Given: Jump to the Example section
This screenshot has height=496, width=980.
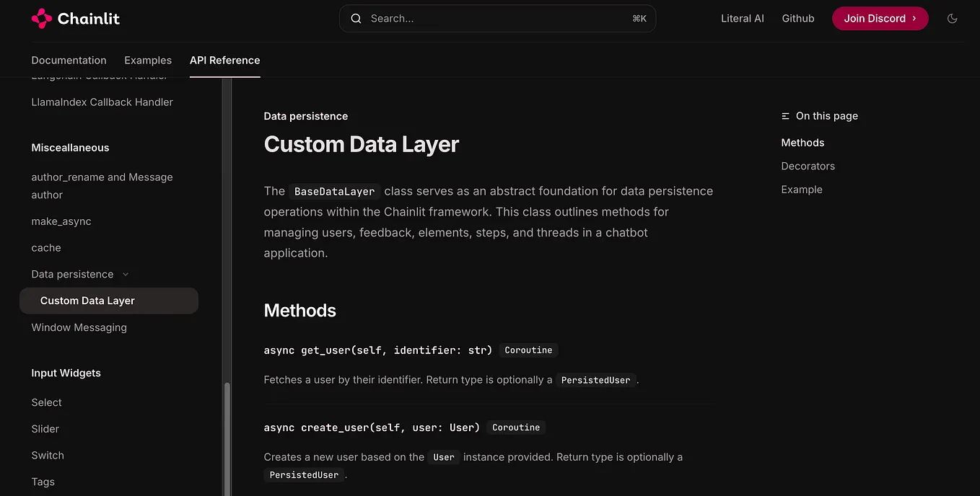Looking at the screenshot, I should point(802,189).
